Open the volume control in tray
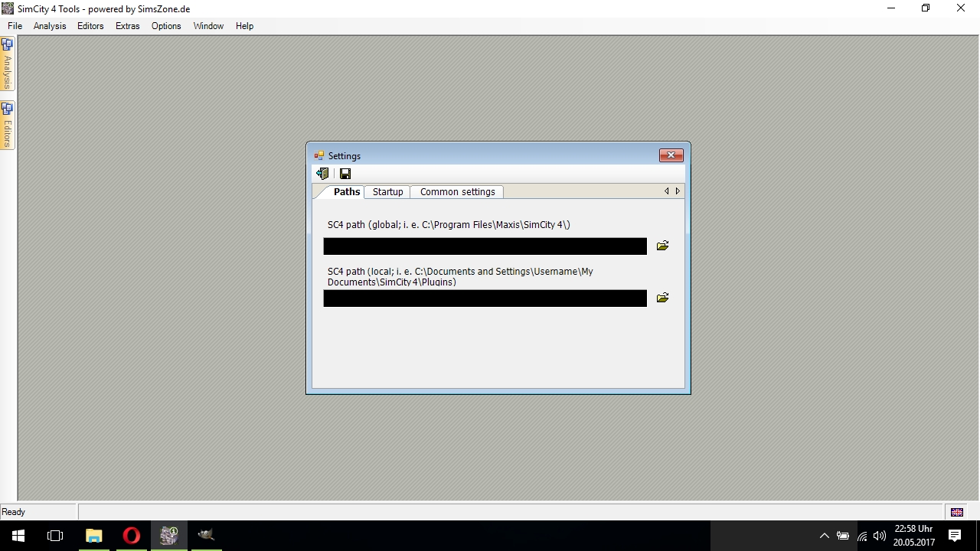This screenshot has height=551, width=980. 880,536
